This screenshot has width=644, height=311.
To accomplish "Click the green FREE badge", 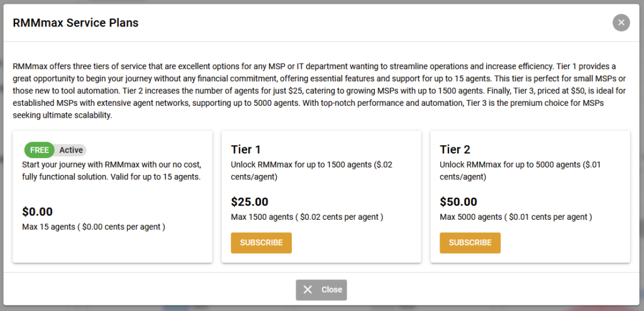I will click(40, 150).
